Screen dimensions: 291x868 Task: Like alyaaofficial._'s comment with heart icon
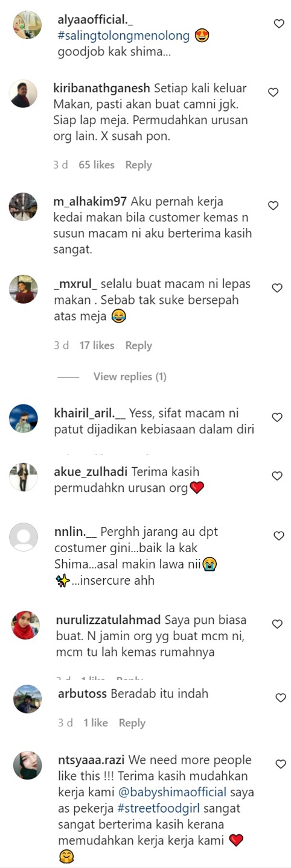tap(279, 24)
